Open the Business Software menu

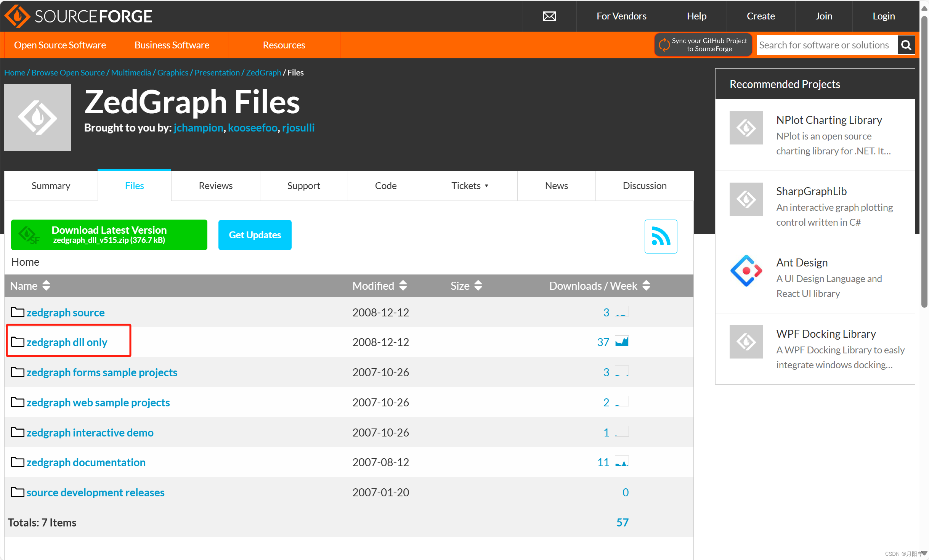click(172, 45)
